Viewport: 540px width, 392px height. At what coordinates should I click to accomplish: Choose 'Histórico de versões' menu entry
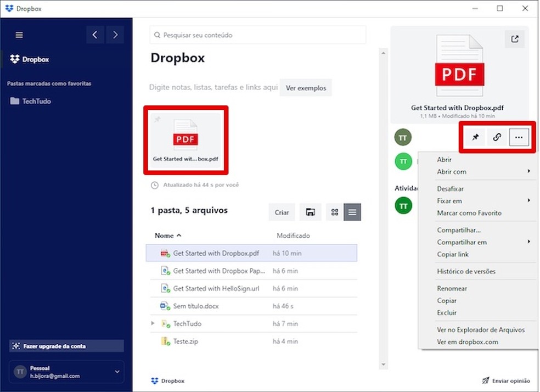466,271
